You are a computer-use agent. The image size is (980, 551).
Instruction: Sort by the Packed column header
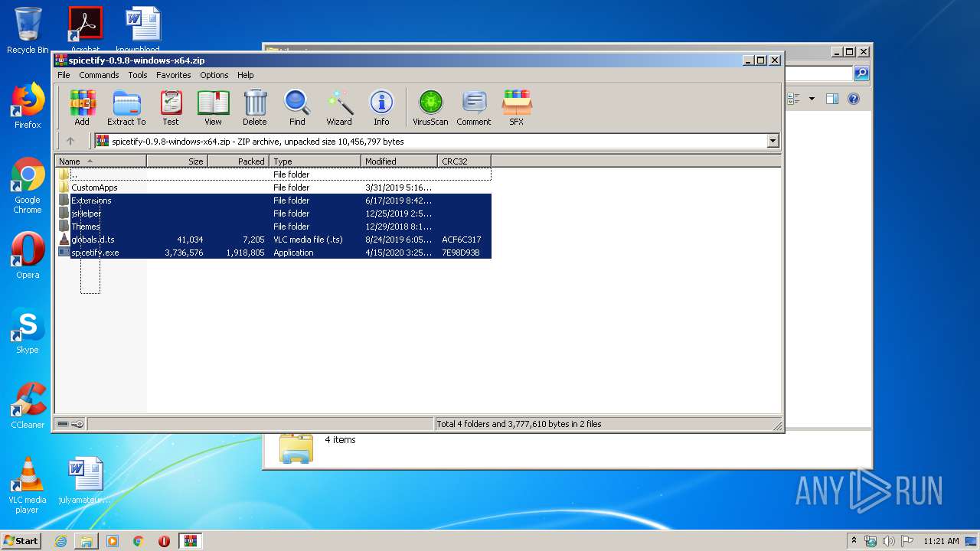pos(238,161)
